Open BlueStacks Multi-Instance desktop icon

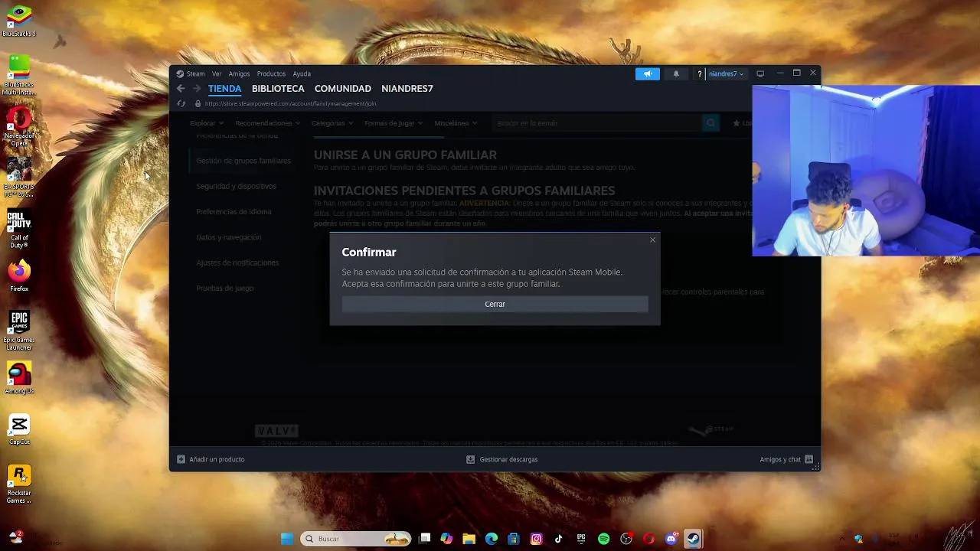(19, 75)
